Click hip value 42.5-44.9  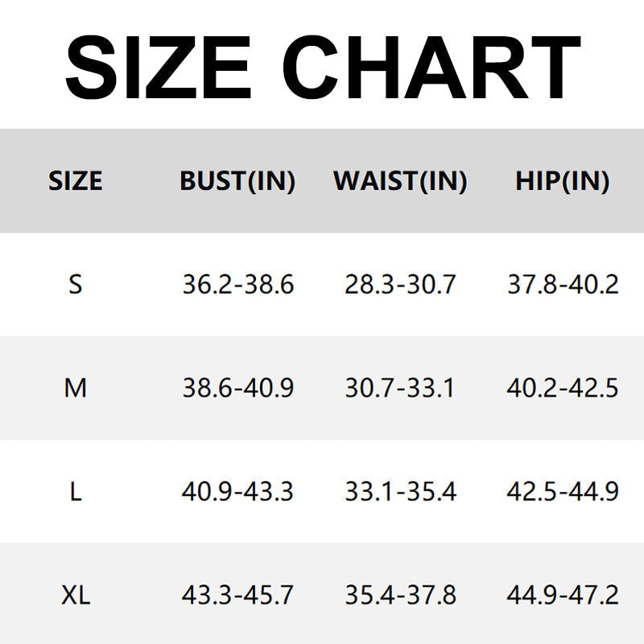tap(563, 491)
